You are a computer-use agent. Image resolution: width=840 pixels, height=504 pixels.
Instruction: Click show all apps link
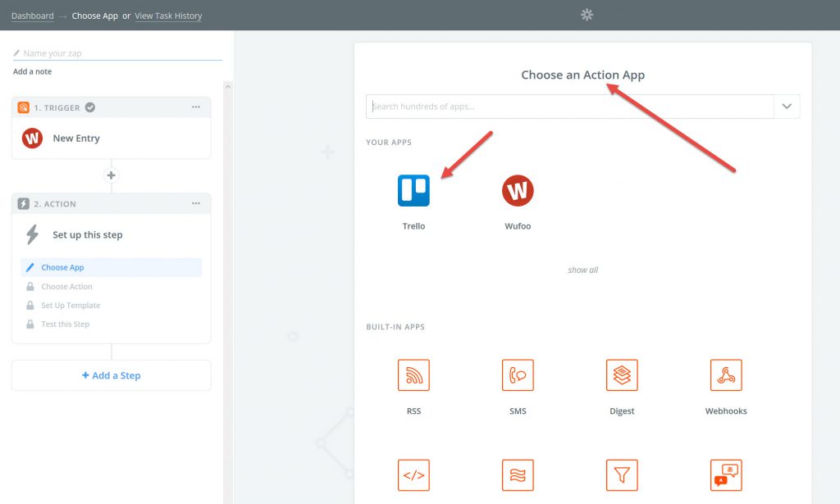[582, 270]
